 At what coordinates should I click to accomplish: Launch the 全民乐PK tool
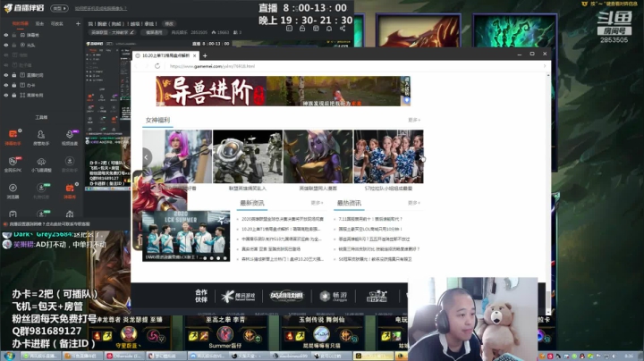pos(13,164)
